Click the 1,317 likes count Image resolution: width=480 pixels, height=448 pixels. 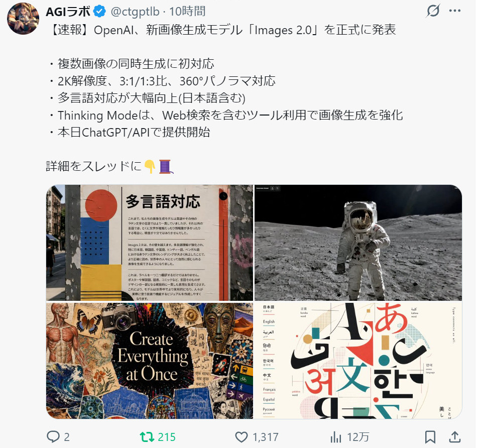266,437
